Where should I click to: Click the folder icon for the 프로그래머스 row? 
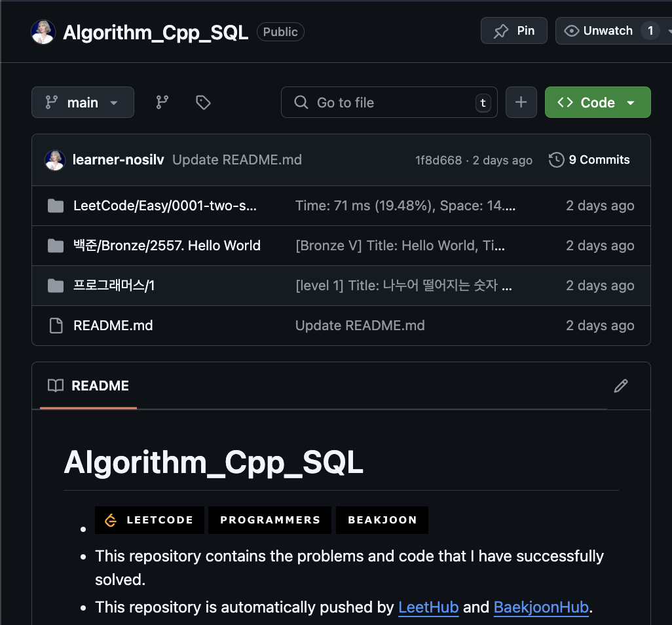pyautogui.click(x=55, y=286)
